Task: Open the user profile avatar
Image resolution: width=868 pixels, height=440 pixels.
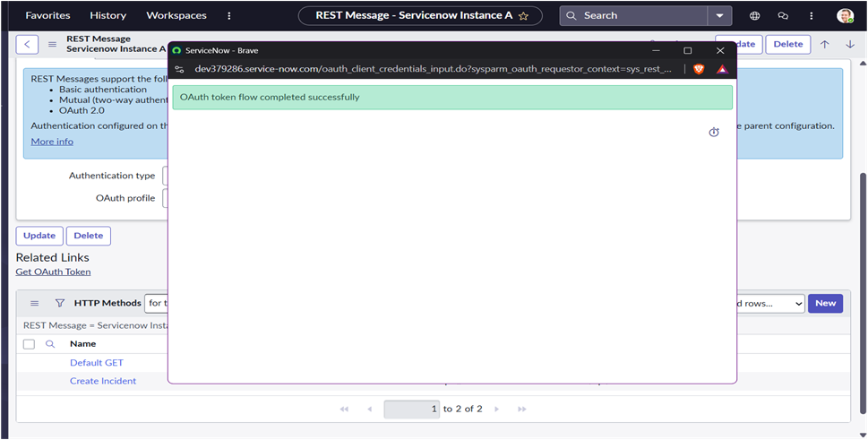Action: pos(845,15)
